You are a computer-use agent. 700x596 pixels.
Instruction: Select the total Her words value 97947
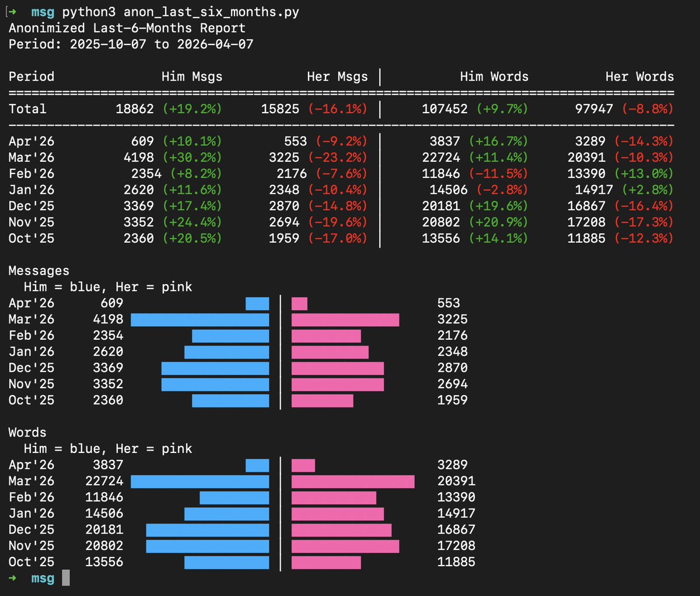point(594,109)
